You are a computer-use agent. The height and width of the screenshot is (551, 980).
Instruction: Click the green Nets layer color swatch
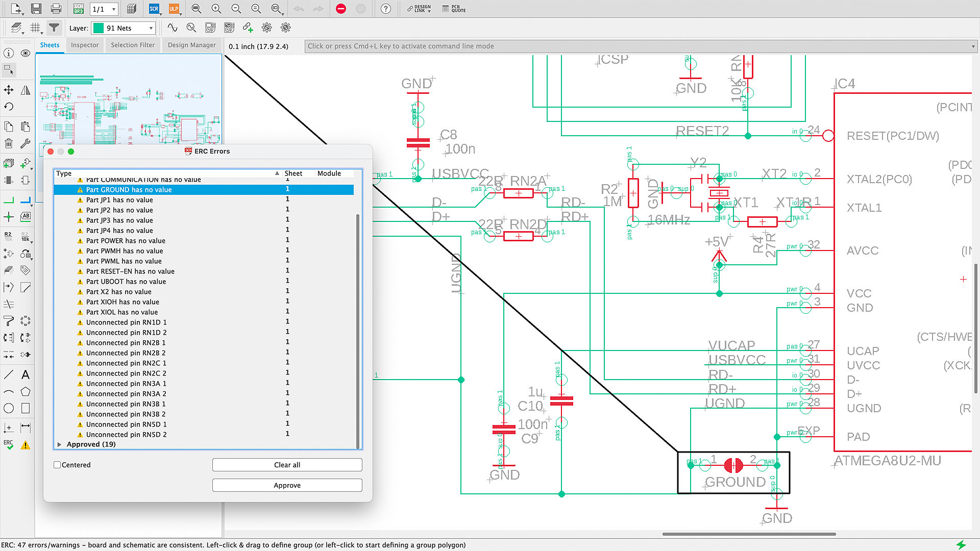pyautogui.click(x=99, y=28)
